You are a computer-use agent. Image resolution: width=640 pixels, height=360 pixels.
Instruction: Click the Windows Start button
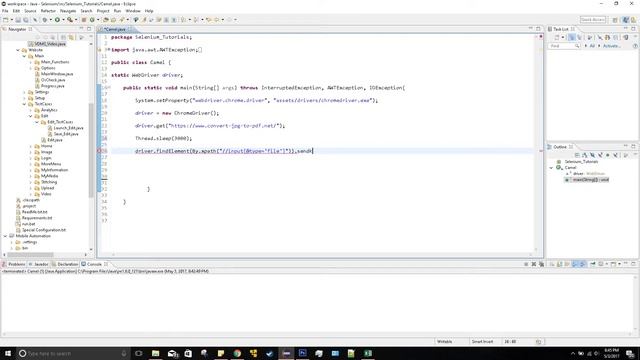pos(8,353)
